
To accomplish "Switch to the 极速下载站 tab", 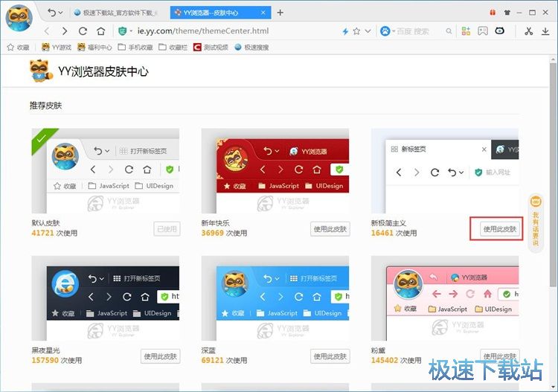I will point(116,13).
